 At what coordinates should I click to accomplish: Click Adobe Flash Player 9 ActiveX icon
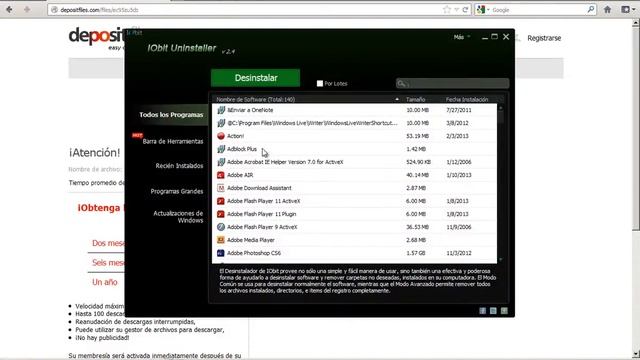[221, 227]
